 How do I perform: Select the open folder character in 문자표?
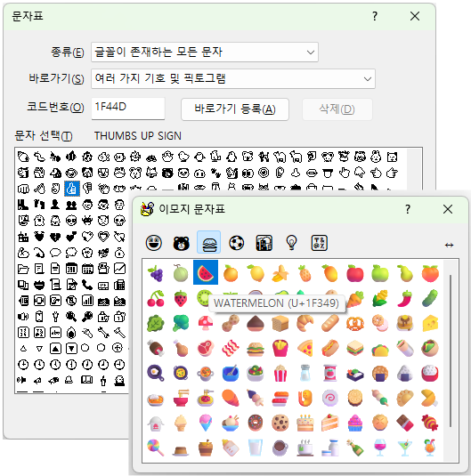click(23, 269)
